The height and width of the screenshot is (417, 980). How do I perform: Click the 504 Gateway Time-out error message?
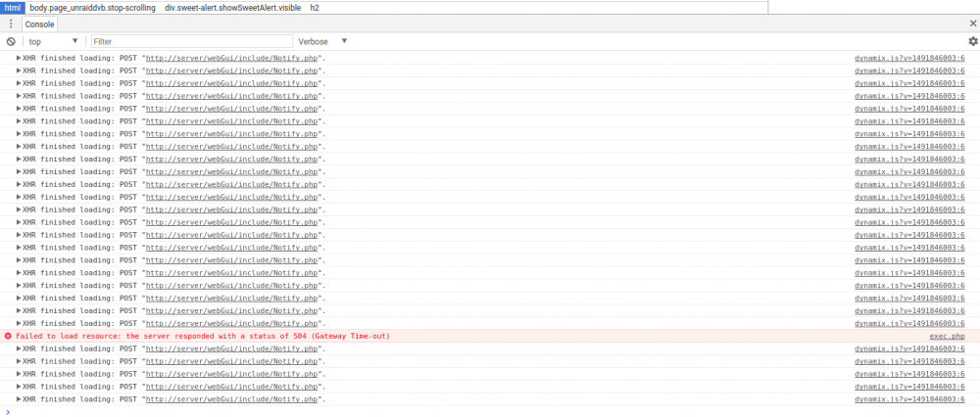point(203,336)
